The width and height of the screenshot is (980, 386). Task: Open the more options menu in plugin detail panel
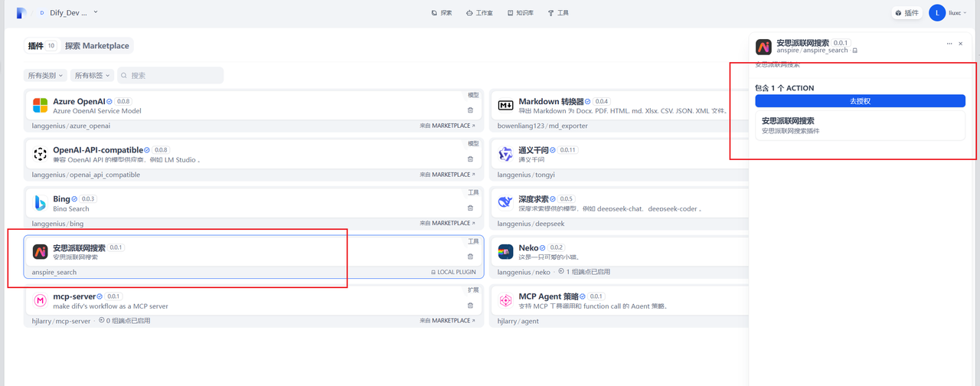(949, 44)
